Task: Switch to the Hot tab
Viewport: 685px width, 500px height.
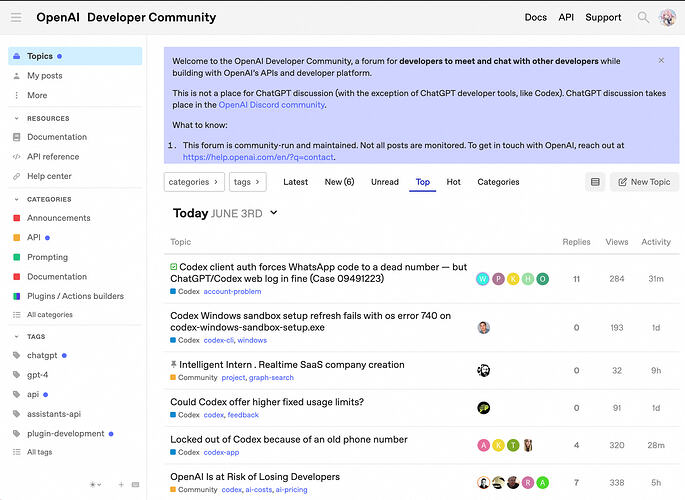Action: point(453,182)
